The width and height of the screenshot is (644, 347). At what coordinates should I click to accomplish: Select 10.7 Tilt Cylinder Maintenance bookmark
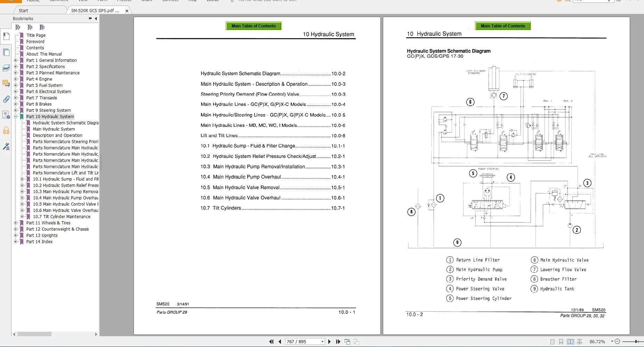tap(62, 217)
